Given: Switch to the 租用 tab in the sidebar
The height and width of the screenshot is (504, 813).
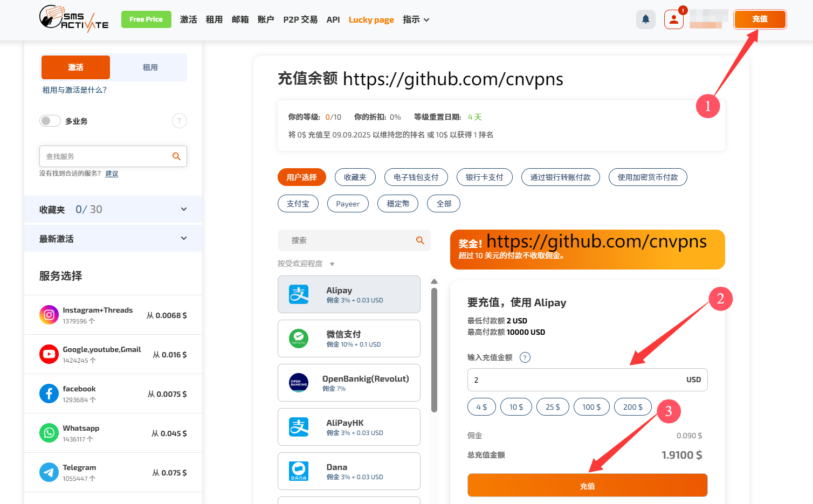Looking at the screenshot, I should (x=150, y=67).
